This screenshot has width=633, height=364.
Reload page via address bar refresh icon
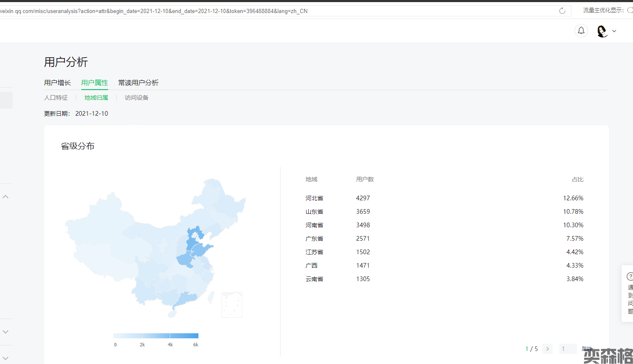tap(562, 11)
